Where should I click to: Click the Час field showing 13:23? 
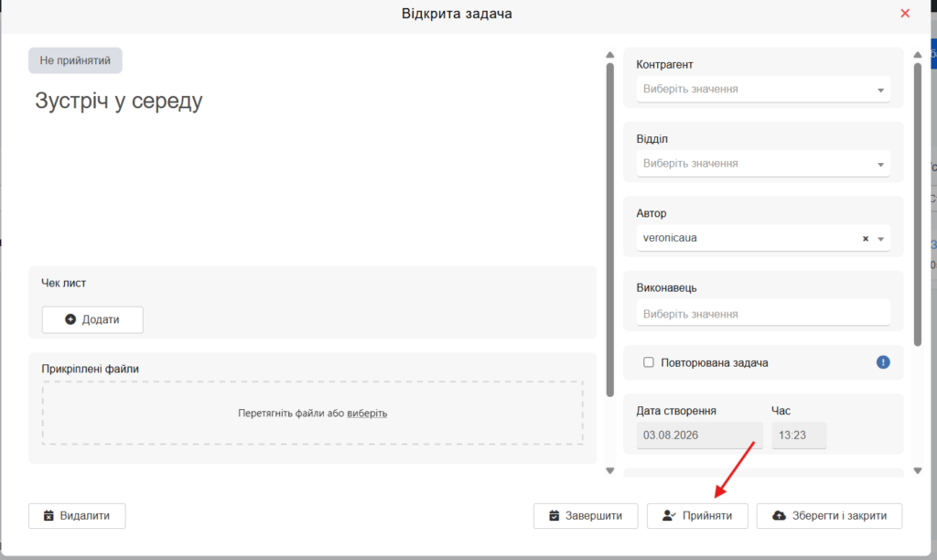799,435
